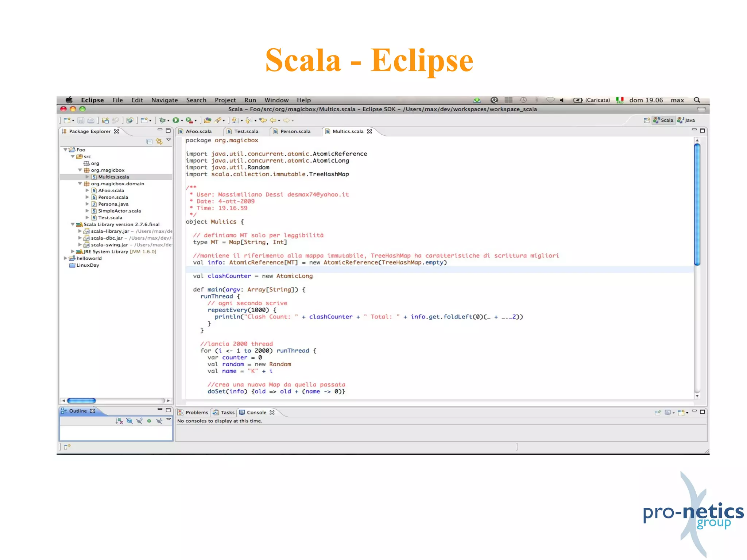
Task: Select SimpleActor.scala in the tree
Action: coord(119,211)
